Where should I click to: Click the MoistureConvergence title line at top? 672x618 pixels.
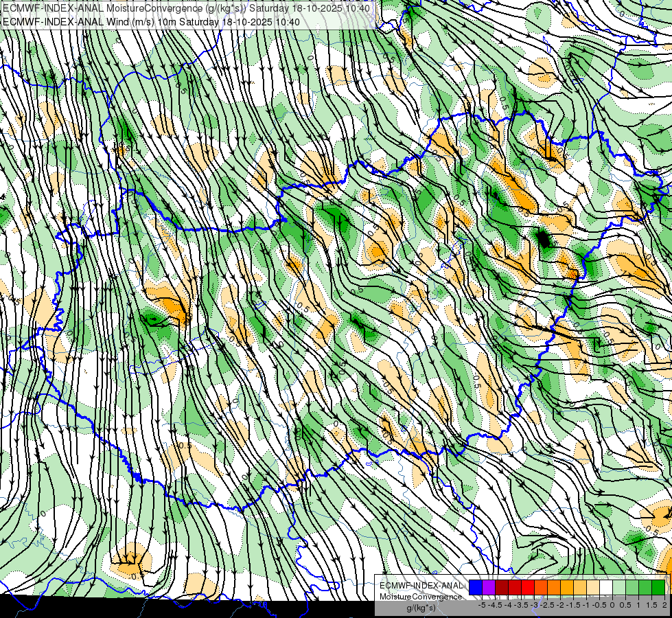187,8
